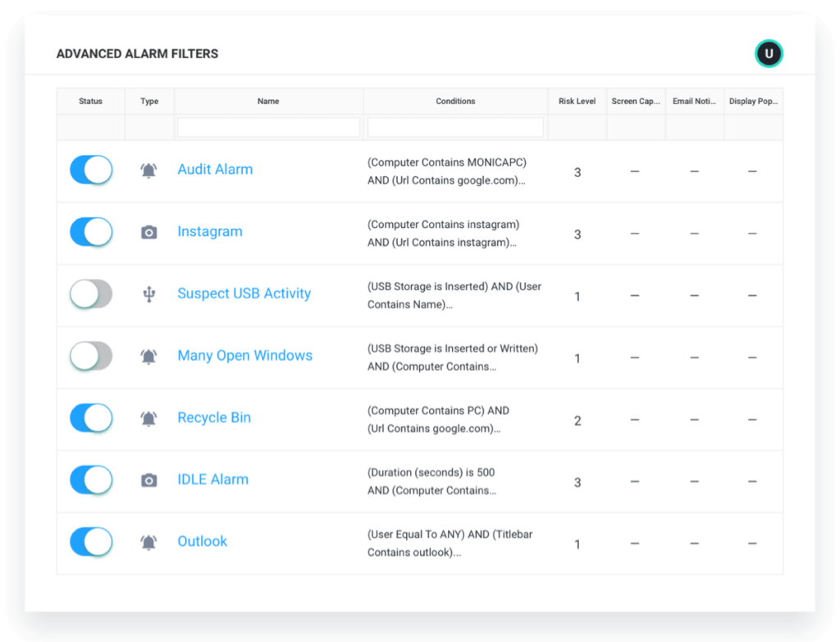This screenshot has height=642, width=840.
Task: Click the bell icon for the Outlook alarm
Action: point(148,542)
